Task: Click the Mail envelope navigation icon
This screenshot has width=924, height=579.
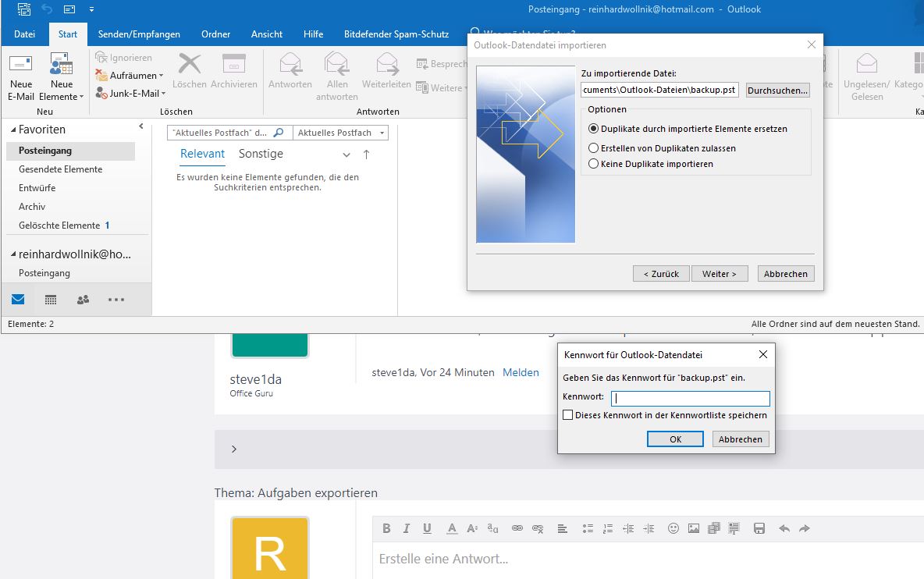Action: tap(18, 299)
